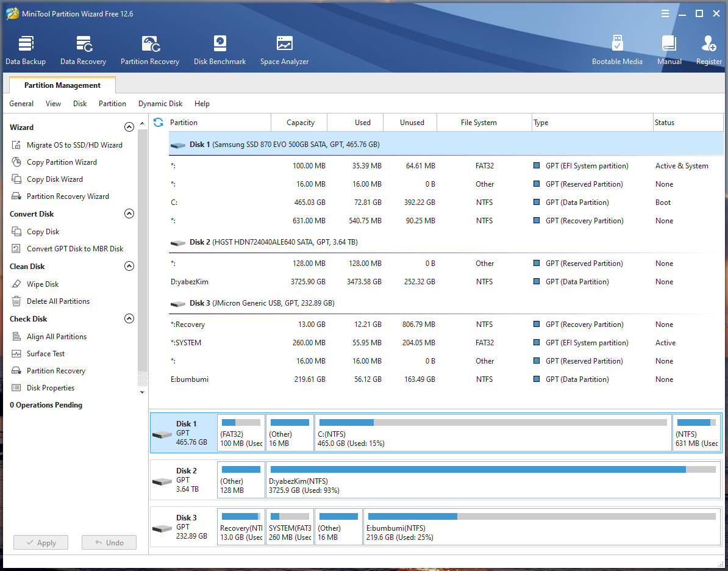Select the *:Recovery partition row
The height and width of the screenshot is (571, 728).
[446, 325]
